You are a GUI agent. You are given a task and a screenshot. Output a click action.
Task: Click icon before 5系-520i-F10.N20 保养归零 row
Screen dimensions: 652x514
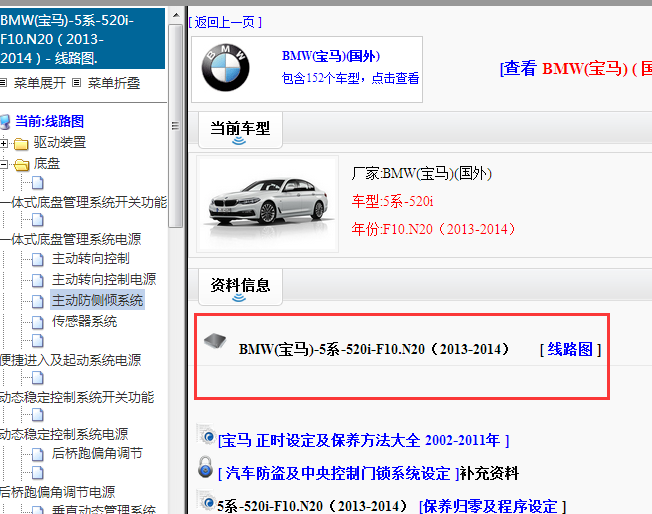click(207, 500)
